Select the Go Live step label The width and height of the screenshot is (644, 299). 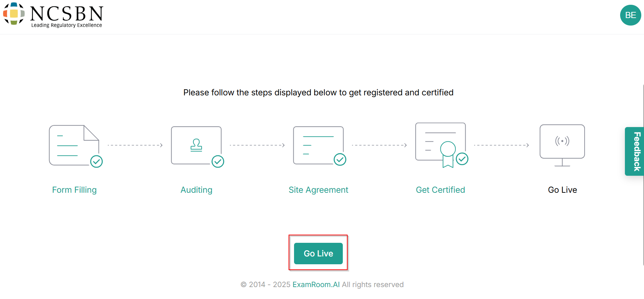click(562, 190)
